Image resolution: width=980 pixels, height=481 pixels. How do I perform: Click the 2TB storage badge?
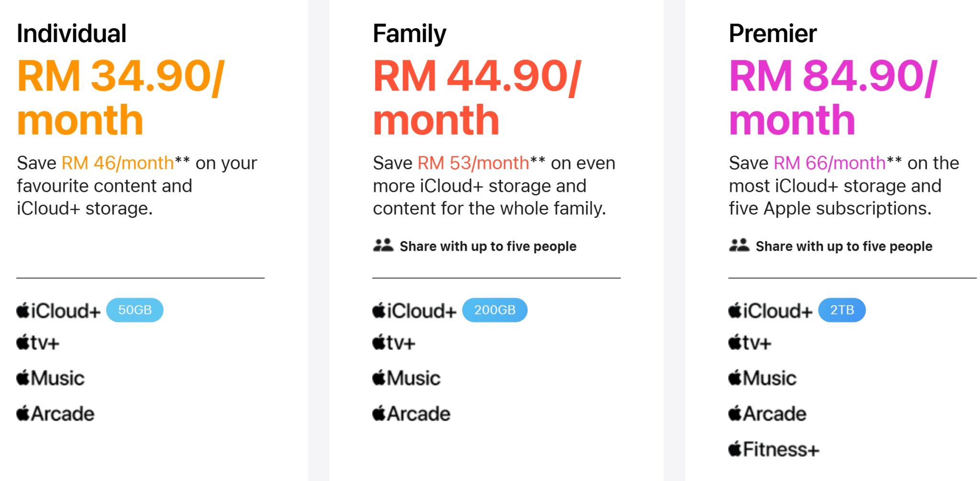point(842,310)
